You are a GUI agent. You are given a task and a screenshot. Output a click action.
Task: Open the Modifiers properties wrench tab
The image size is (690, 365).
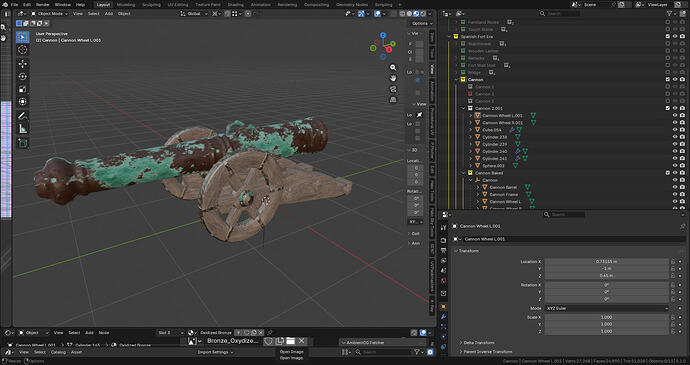tap(444, 317)
